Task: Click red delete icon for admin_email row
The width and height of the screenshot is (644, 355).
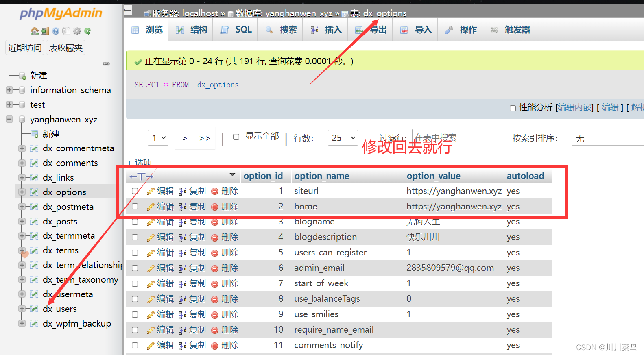Action: pyautogui.click(x=215, y=268)
